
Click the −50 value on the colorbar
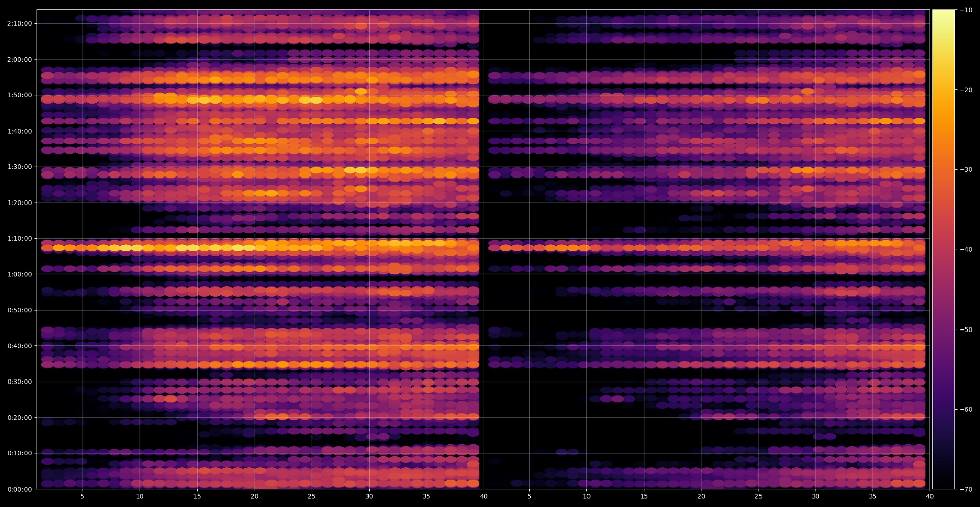(x=966, y=329)
